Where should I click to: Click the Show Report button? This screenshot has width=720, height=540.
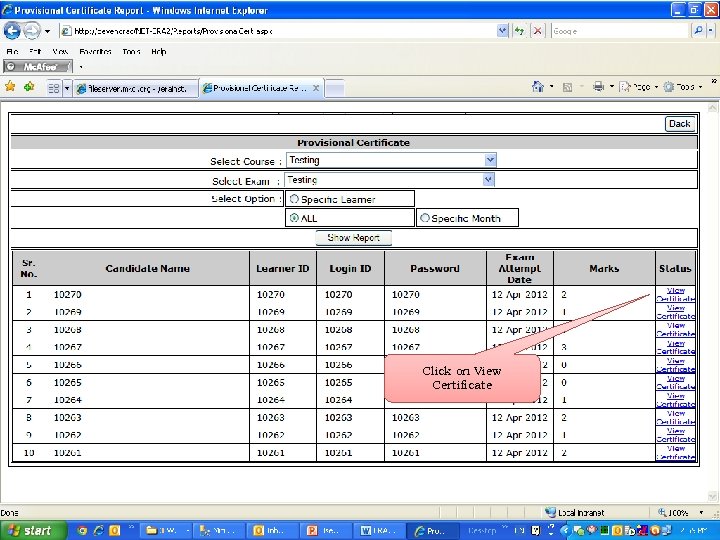pyautogui.click(x=353, y=238)
